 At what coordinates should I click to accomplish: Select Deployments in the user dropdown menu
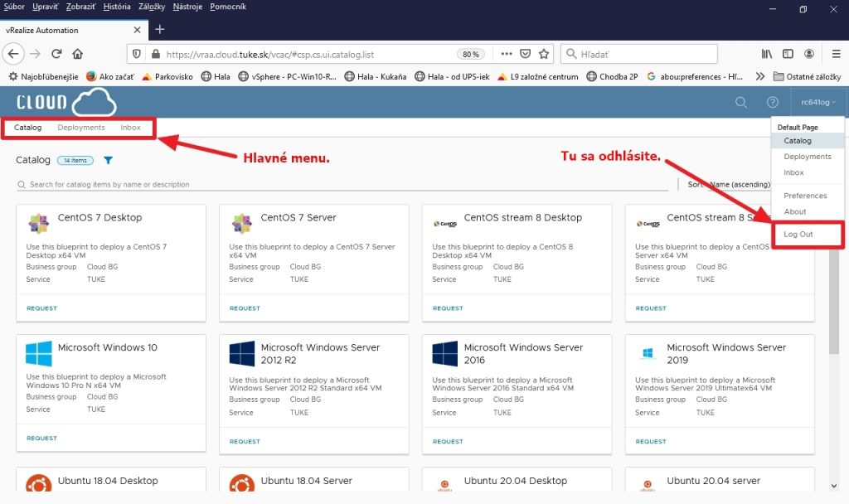[x=808, y=157]
